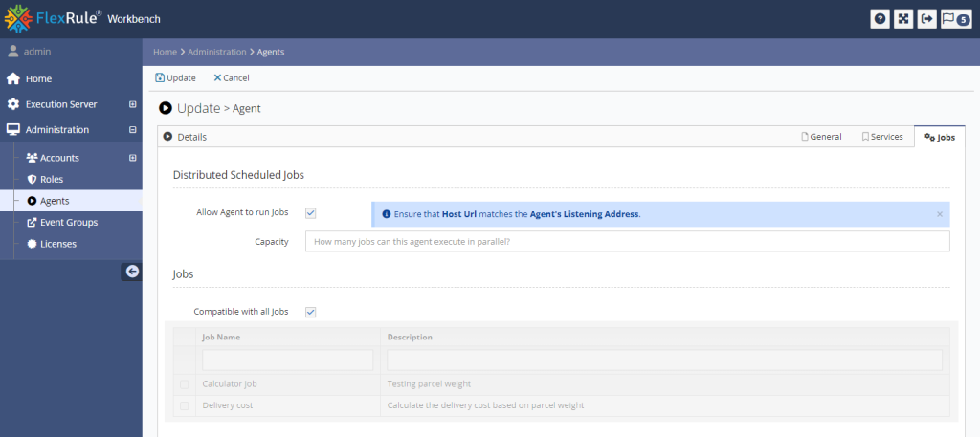Open the help question mark icon
Viewport: 980px width, 437px height.
pyautogui.click(x=880, y=19)
